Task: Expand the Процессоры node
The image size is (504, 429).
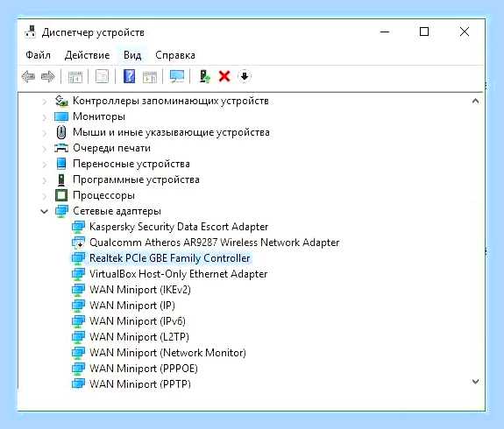Action: tap(45, 196)
